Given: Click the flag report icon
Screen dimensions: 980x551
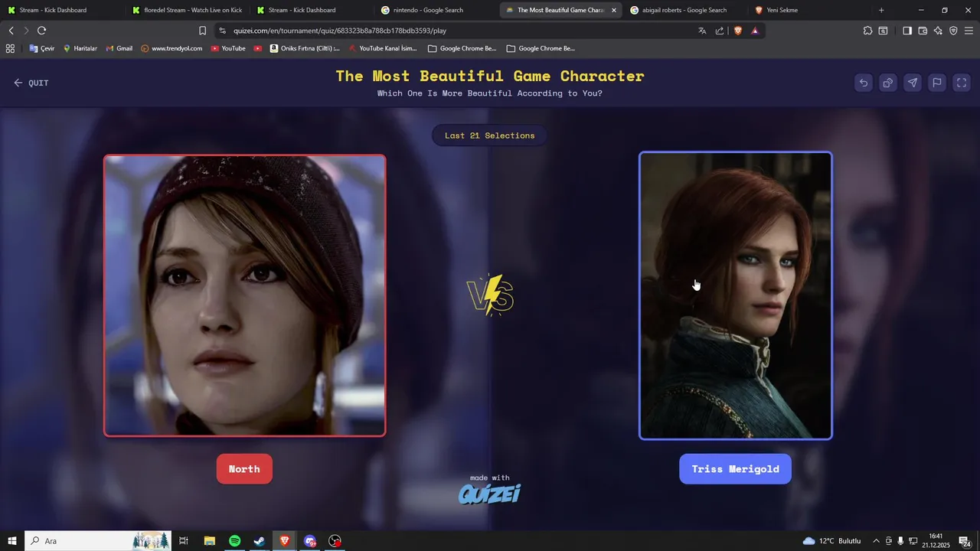Looking at the screenshot, I should tap(937, 83).
